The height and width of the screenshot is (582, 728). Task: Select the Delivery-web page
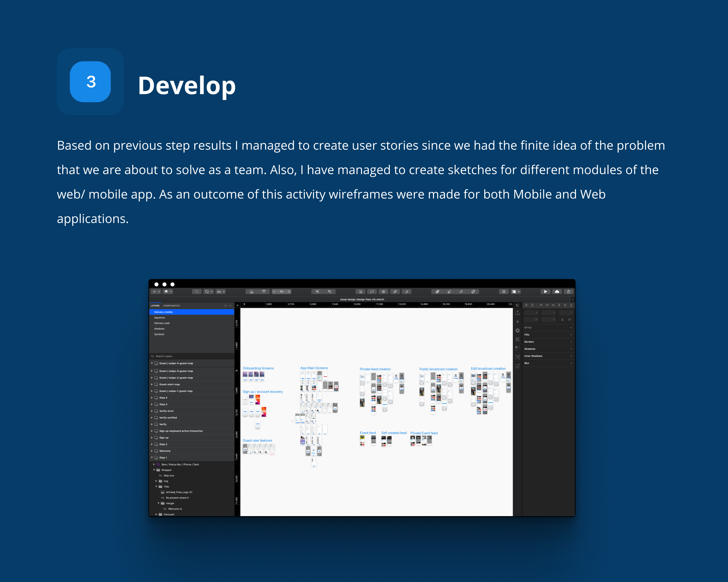point(191,323)
